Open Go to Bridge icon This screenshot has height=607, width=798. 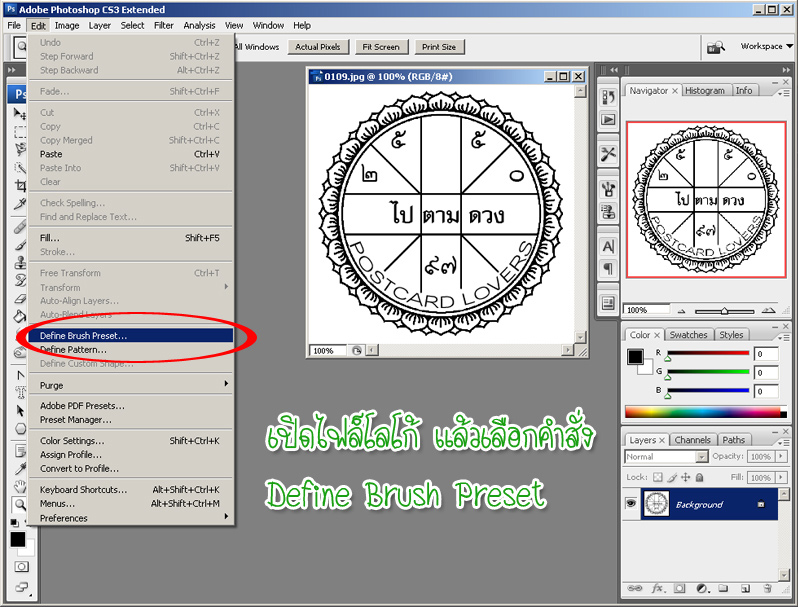pos(716,47)
